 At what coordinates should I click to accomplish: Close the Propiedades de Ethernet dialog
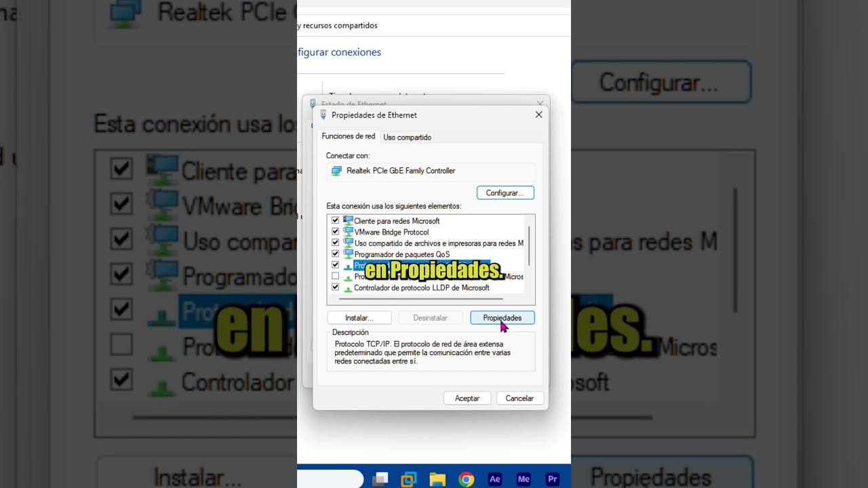[x=538, y=115]
